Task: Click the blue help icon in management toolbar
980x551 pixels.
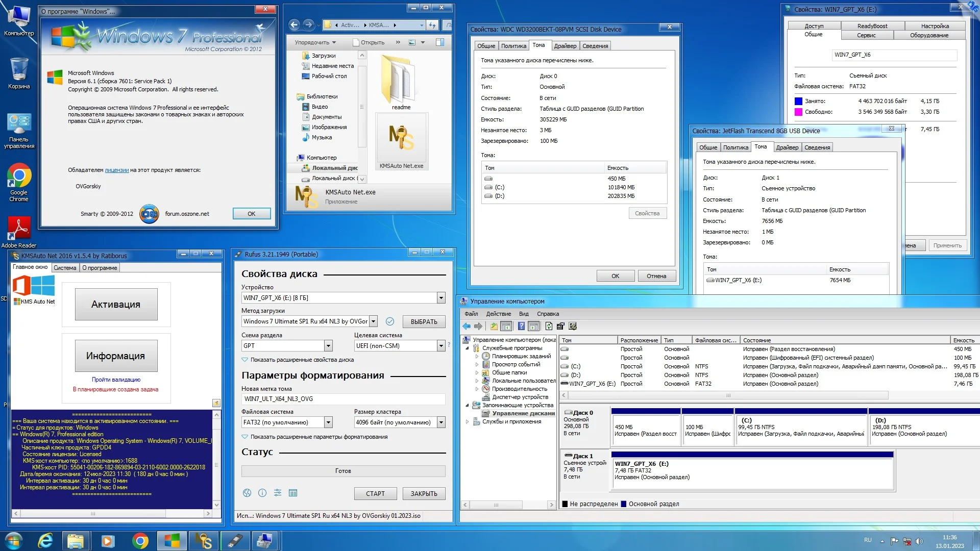Action: (x=521, y=327)
